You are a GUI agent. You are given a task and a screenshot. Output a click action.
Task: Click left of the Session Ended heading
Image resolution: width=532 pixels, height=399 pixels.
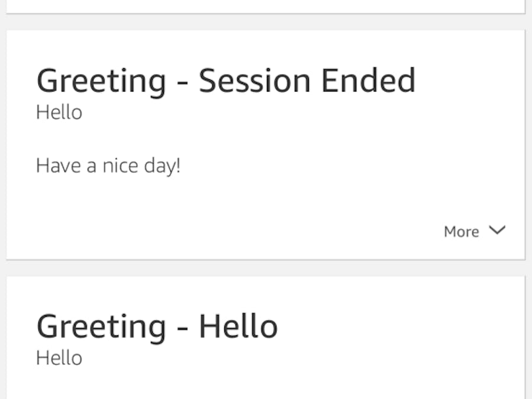coord(21,80)
